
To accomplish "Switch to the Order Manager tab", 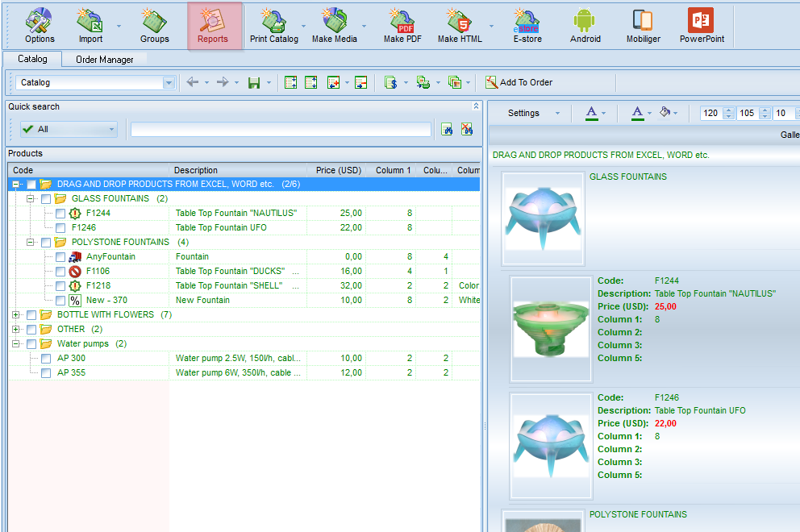I will [105, 60].
